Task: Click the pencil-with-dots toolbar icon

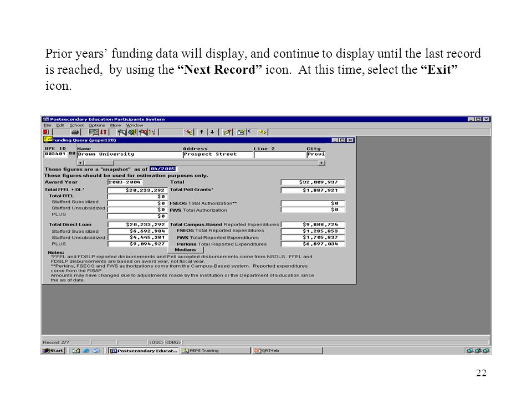Action: click(x=152, y=132)
